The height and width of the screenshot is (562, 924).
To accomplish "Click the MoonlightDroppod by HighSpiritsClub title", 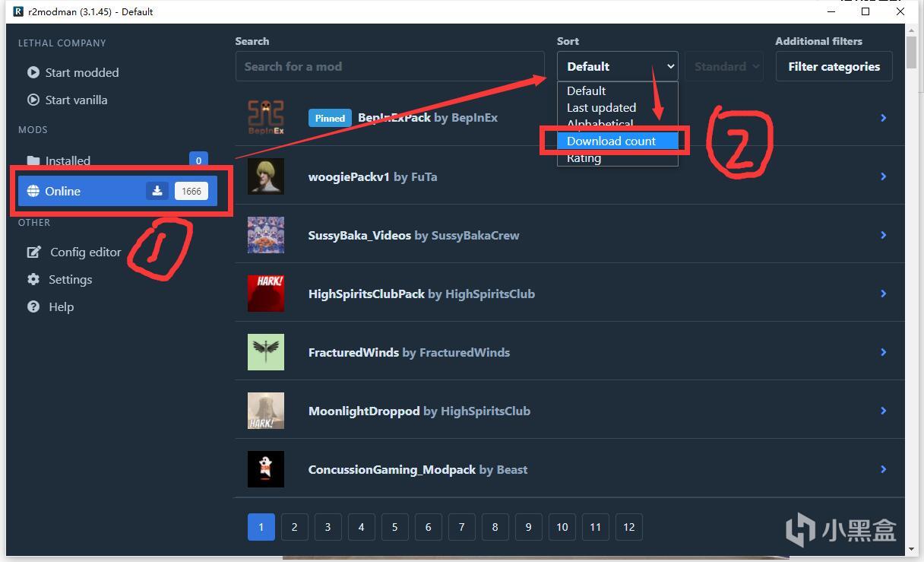I will coord(419,411).
